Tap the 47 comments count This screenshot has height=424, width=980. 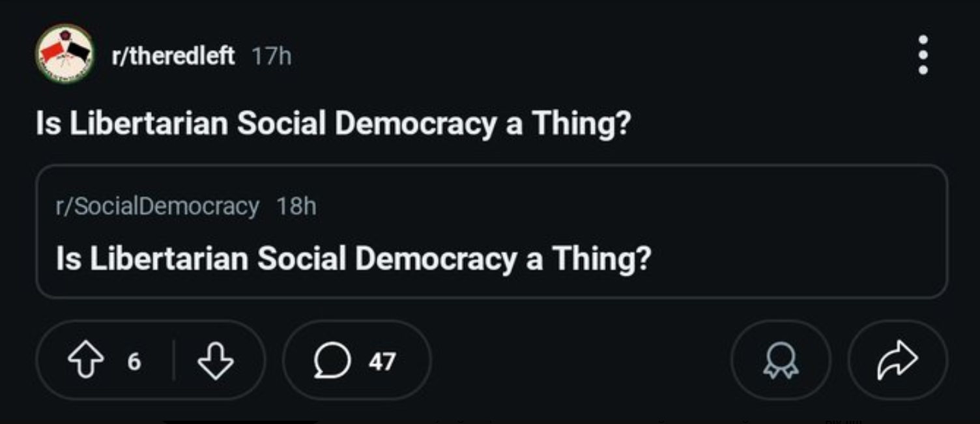[x=382, y=361]
